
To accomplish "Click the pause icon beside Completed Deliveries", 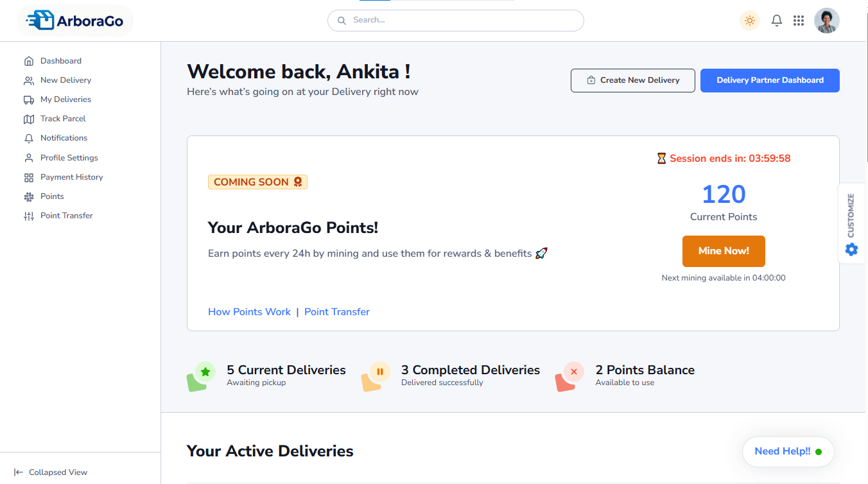I will [x=379, y=372].
